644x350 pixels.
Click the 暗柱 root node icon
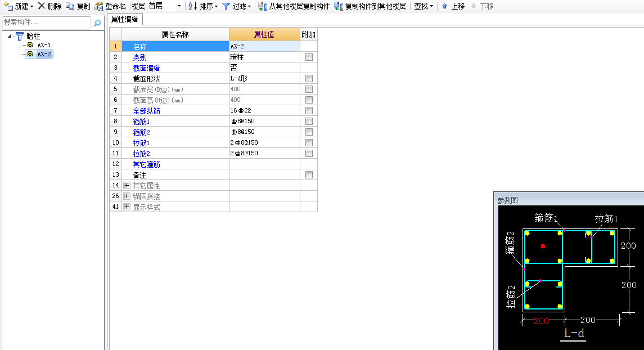[20, 36]
